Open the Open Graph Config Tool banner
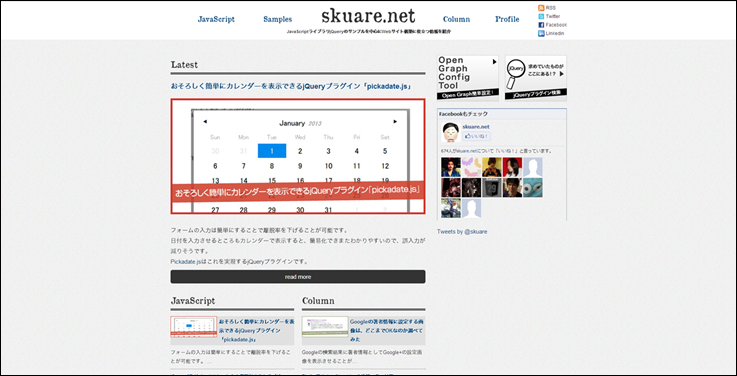Image resolution: width=737 pixels, height=376 pixels. [468, 78]
